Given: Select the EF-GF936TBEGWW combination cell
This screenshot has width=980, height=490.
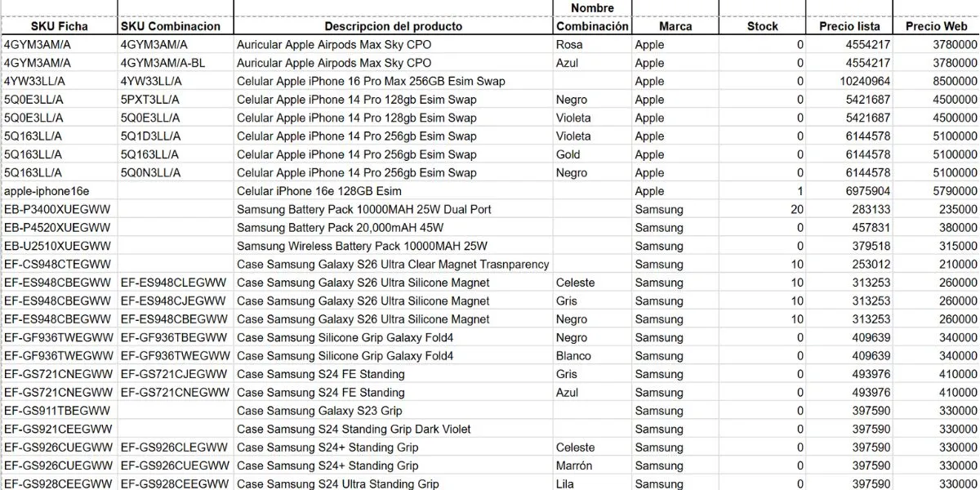Looking at the screenshot, I should [x=176, y=337].
